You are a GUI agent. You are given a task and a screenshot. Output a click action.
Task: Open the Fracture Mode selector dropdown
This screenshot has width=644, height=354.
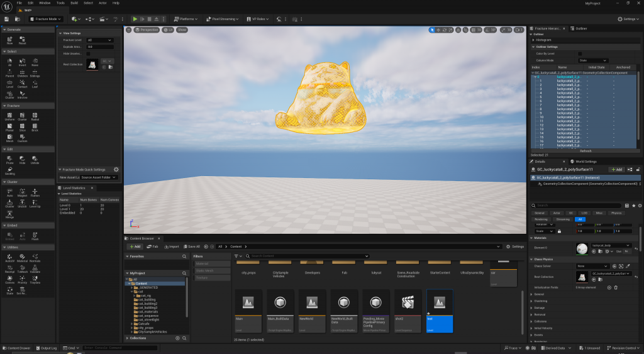(x=45, y=19)
